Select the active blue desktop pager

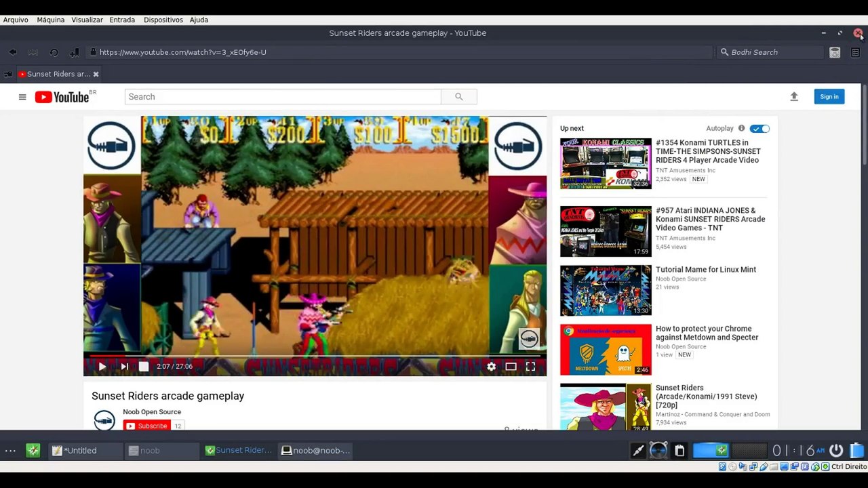pyautogui.click(x=711, y=450)
